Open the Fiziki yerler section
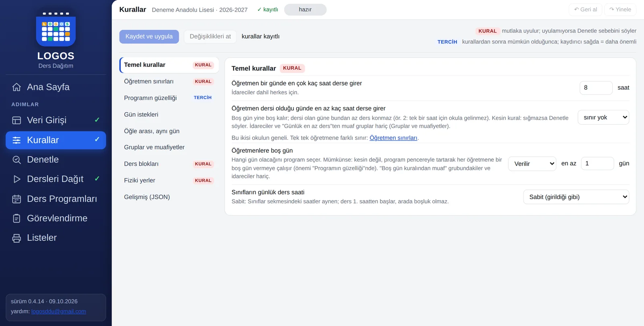Screen dimensions: 644x326 (x=169, y=181)
